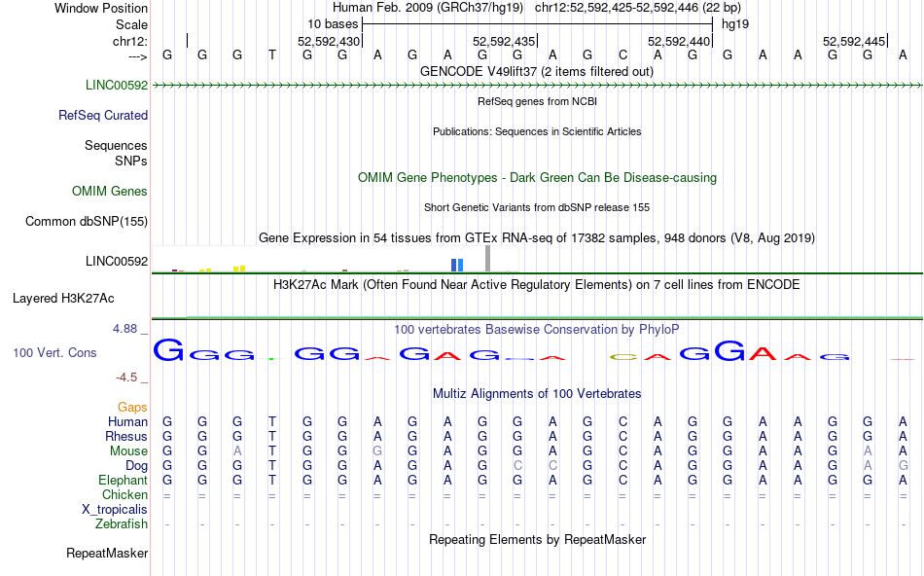This screenshot has width=924, height=576.
Task: Click Multiz Alignments of 100 Vertebrates title
Action: click(537, 393)
